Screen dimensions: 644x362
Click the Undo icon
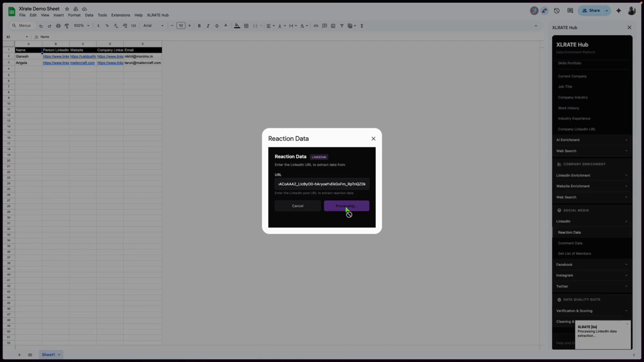tap(41, 26)
